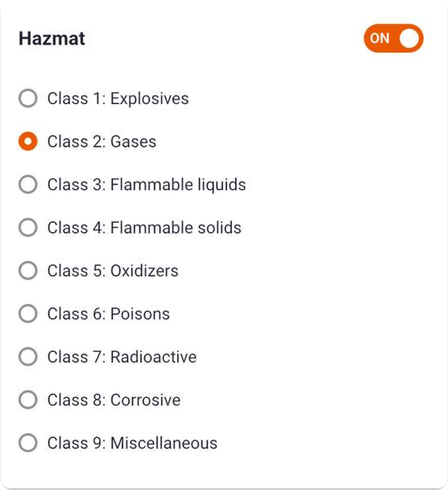Select the Class 8: Corrosive radio circle

point(28,400)
